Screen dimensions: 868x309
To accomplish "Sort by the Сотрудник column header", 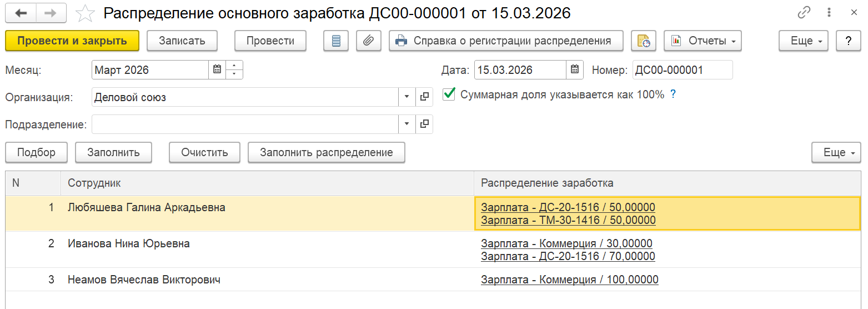I will [267, 183].
